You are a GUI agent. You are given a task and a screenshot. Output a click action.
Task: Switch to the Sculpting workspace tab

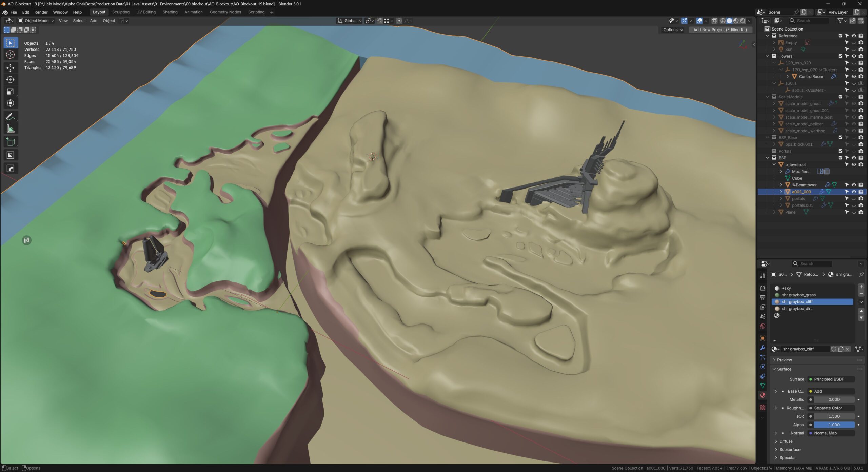coord(121,12)
